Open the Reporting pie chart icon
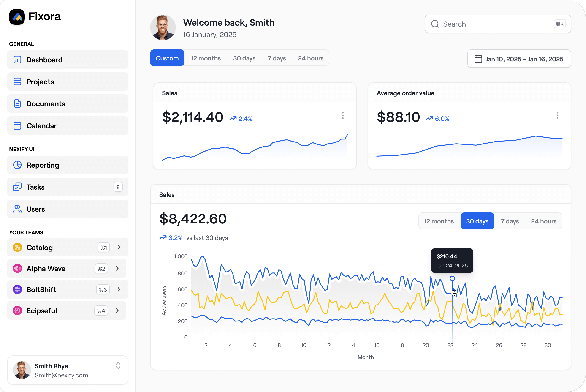586x392 pixels. [17, 165]
